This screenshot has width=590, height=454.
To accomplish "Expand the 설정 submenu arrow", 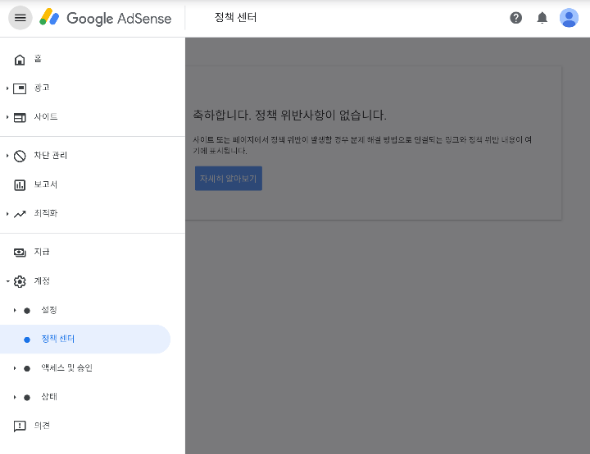I will [x=15, y=310].
